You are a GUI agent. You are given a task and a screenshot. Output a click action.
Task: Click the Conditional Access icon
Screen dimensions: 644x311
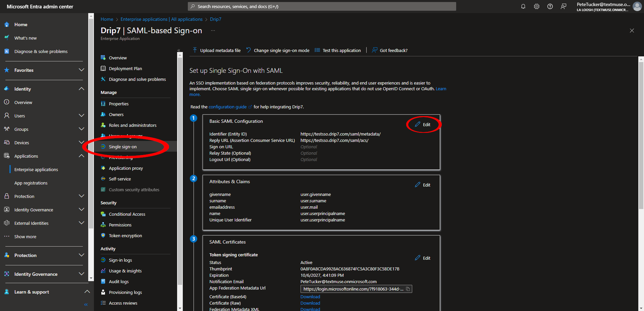click(103, 214)
